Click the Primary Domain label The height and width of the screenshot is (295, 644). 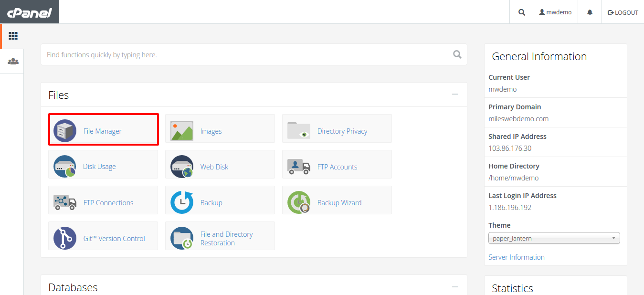(515, 107)
